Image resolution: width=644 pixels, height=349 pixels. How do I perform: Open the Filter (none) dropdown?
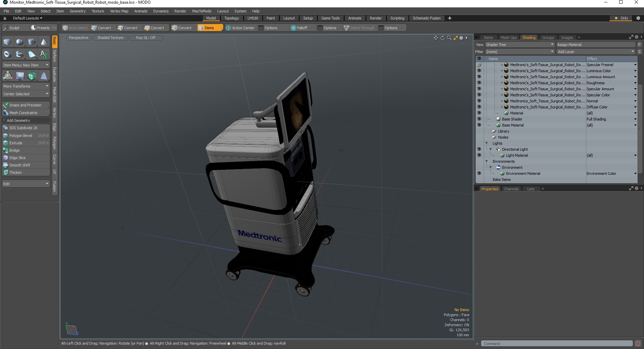point(520,52)
